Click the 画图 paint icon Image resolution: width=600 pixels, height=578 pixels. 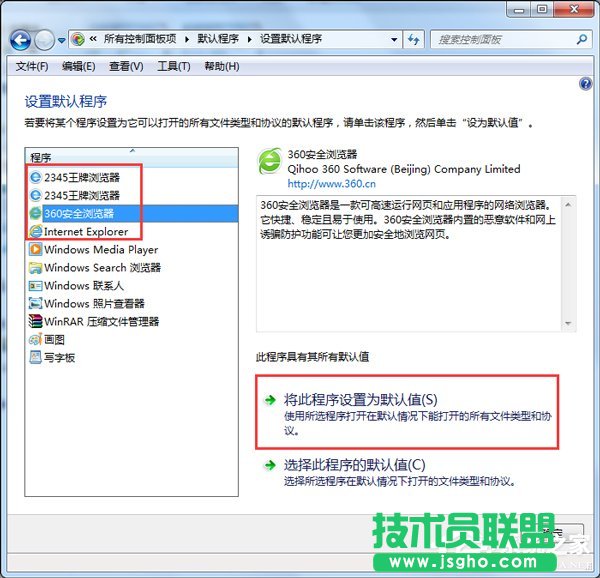pyautogui.click(x=36, y=339)
